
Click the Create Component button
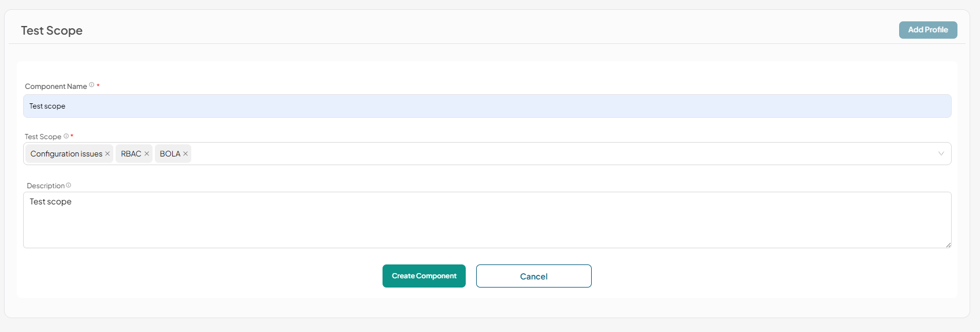point(424,276)
